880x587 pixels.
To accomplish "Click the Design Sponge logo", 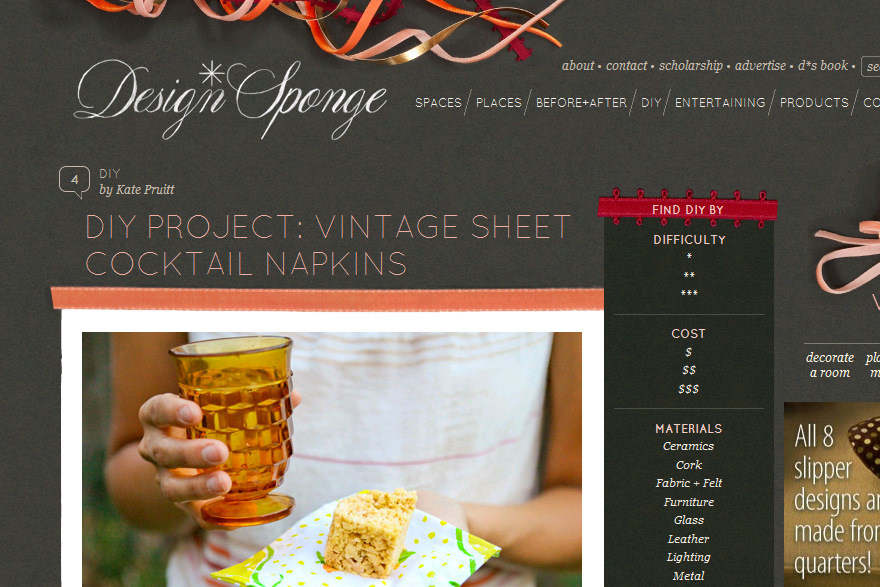I will [230, 100].
